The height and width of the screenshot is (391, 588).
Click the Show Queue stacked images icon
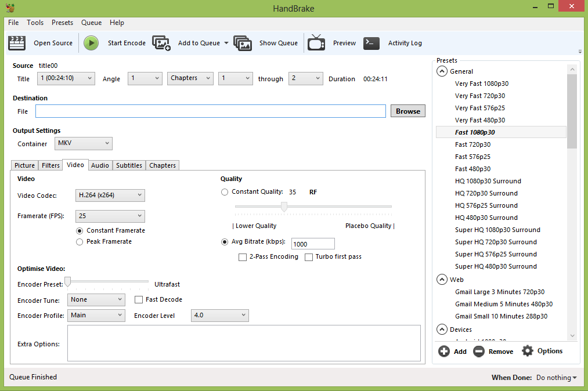243,43
